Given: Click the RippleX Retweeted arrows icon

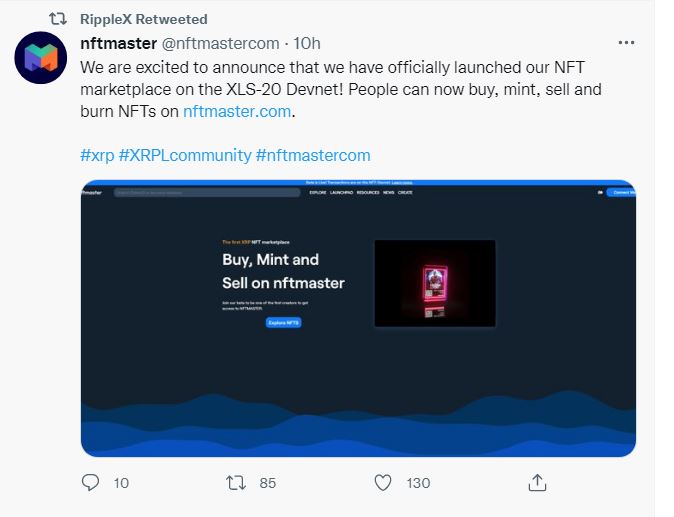Looking at the screenshot, I should pos(58,19).
